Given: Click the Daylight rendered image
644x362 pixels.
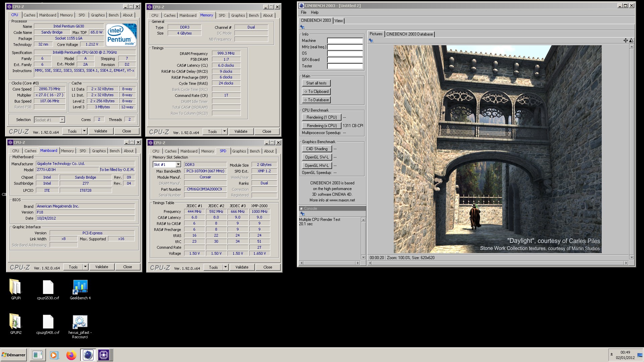Looking at the screenshot, I should click(x=497, y=149).
